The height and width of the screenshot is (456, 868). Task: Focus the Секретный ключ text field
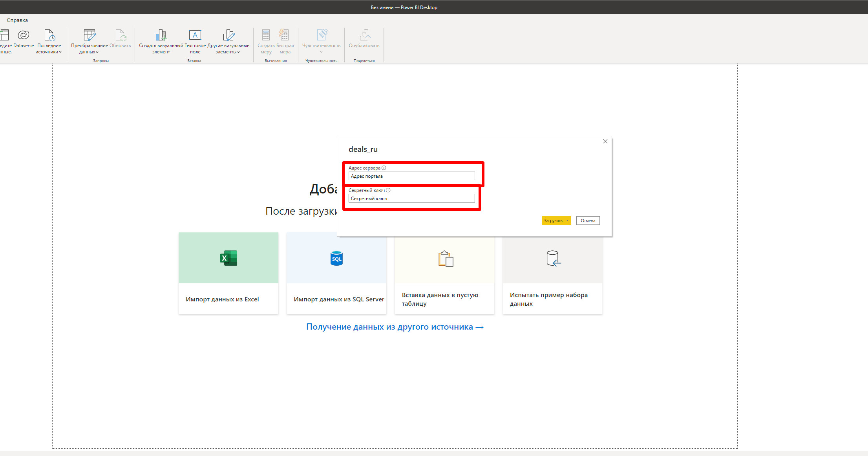pos(411,199)
